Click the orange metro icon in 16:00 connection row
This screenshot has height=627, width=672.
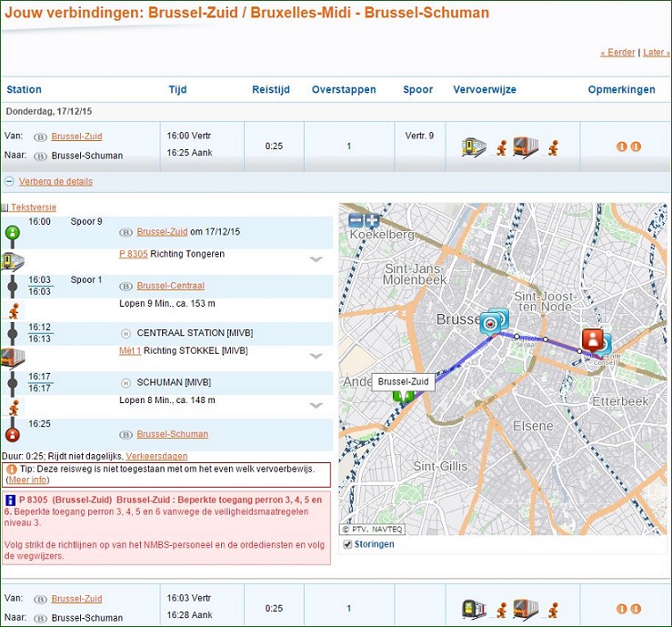tap(525, 147)
